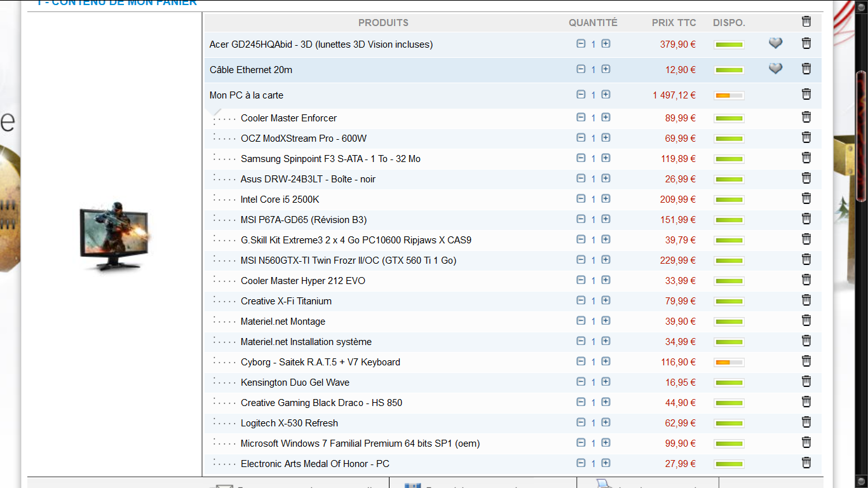Increase quantity of Microsoft Windows 7 Familial

pos(606,443)
